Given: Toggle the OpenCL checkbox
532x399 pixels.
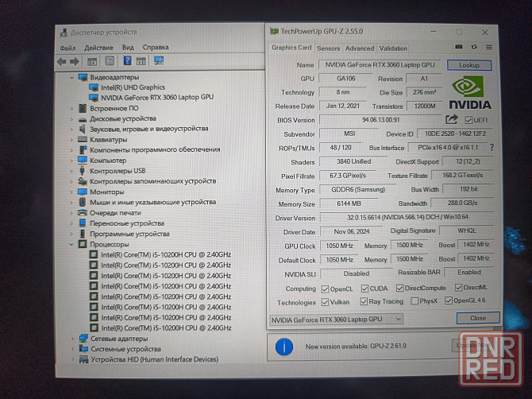Looking at the screenshot, I should [325, 289].
